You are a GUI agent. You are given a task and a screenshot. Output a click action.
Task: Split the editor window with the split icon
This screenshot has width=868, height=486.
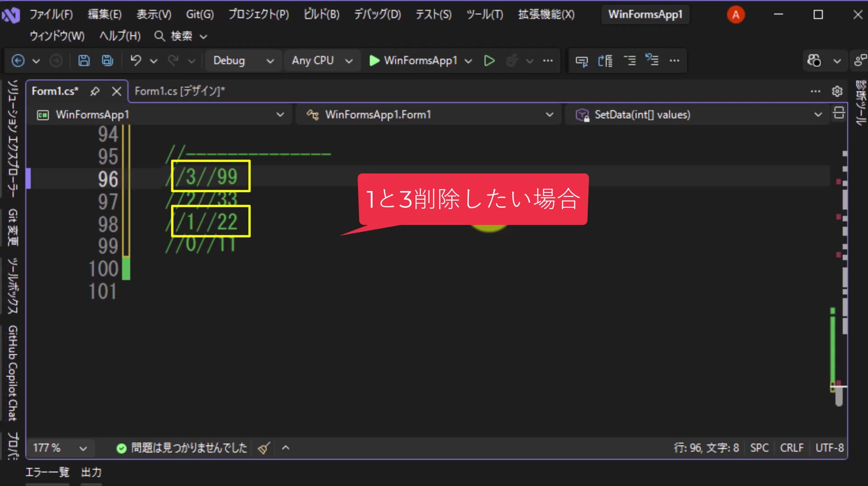tap(839, 113)
